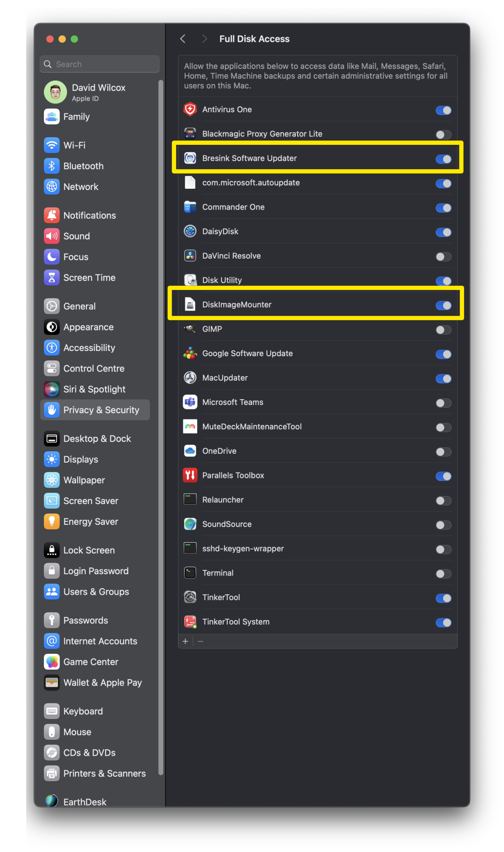Click the Google Software Update icon
The height and width of the screenshot is (852, 504).
(x=190, y=353)
